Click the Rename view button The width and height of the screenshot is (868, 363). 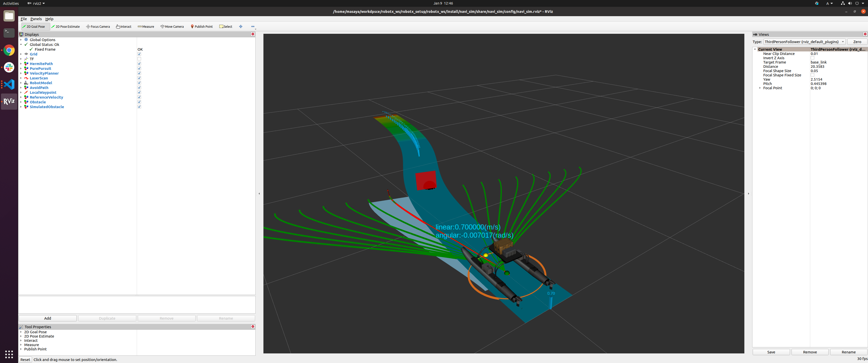point(849,352)
